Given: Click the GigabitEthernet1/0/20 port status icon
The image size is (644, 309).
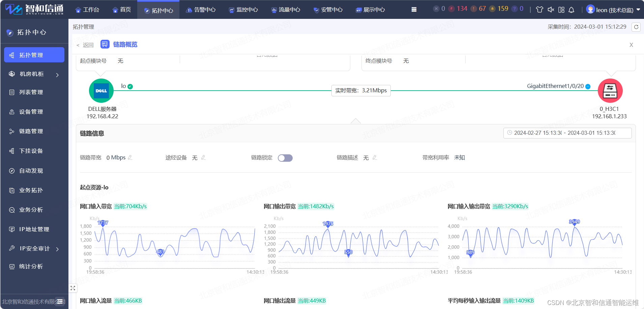Looking at the screenshot, I should click(588, 87).
